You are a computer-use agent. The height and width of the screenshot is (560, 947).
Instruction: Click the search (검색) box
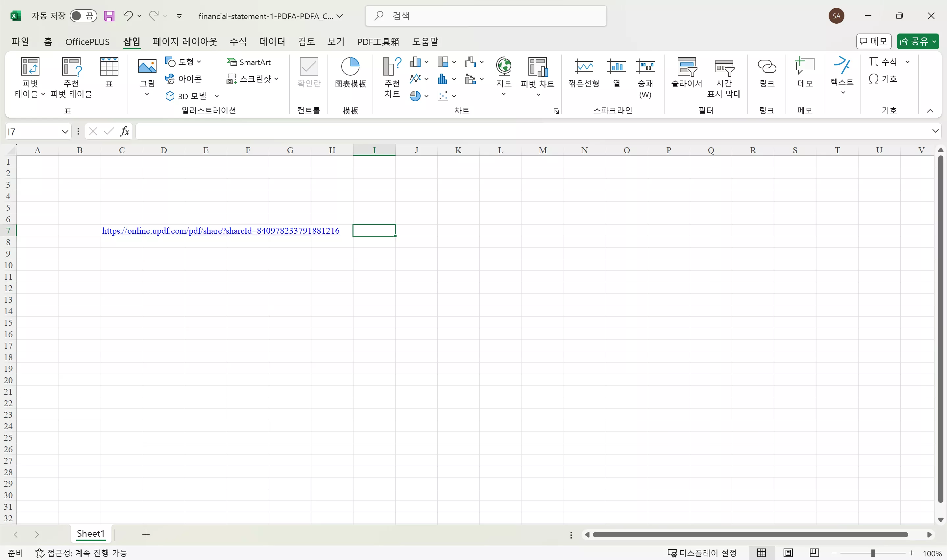coord(486,16)
